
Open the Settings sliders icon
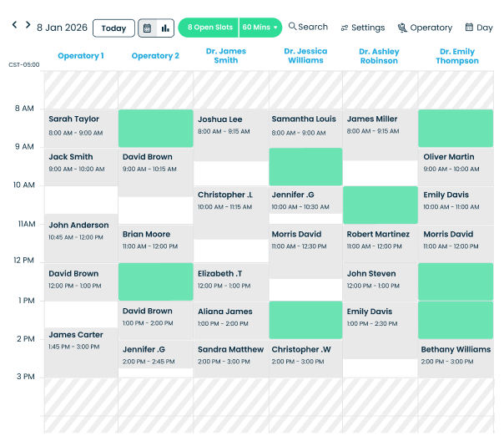click(345, 28)
